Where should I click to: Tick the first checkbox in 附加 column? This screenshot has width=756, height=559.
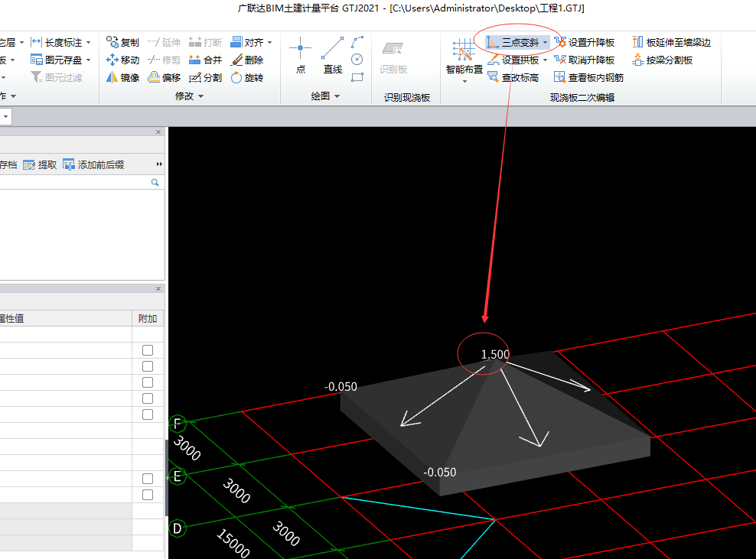click(148, 350)
